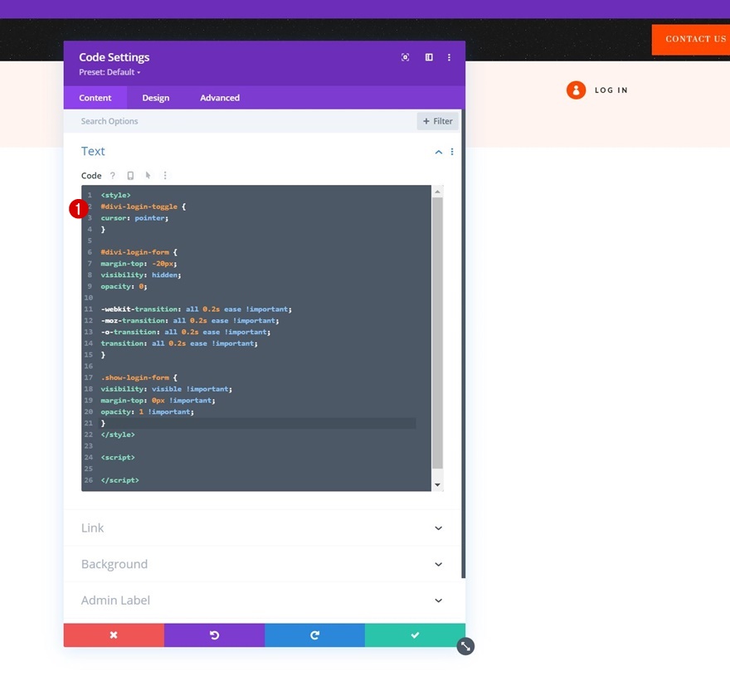This screenshot has width=730, height=700.
Task: Place cursor on 'opacity: 1 !important;' line
Action: (x=147, y=412)
